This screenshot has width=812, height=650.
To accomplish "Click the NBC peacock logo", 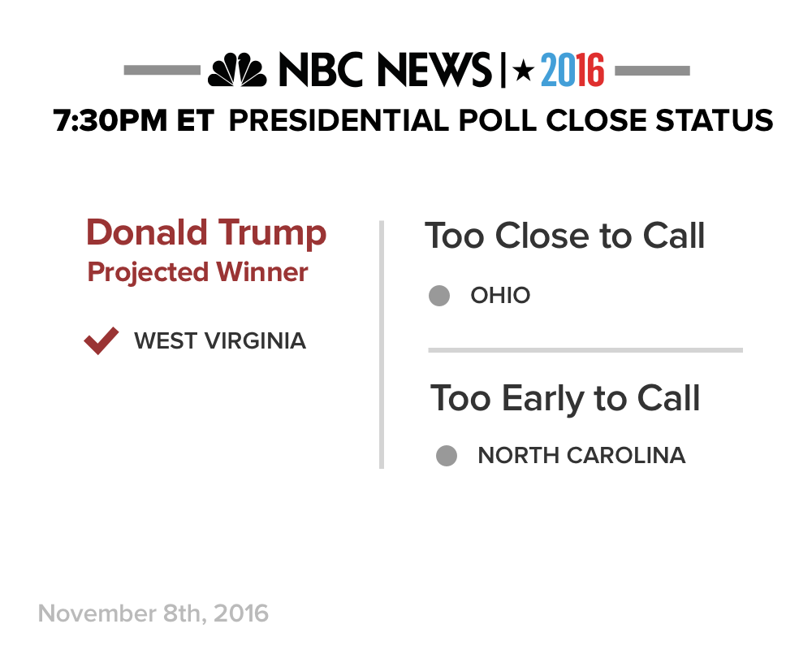I will point(237,69).
